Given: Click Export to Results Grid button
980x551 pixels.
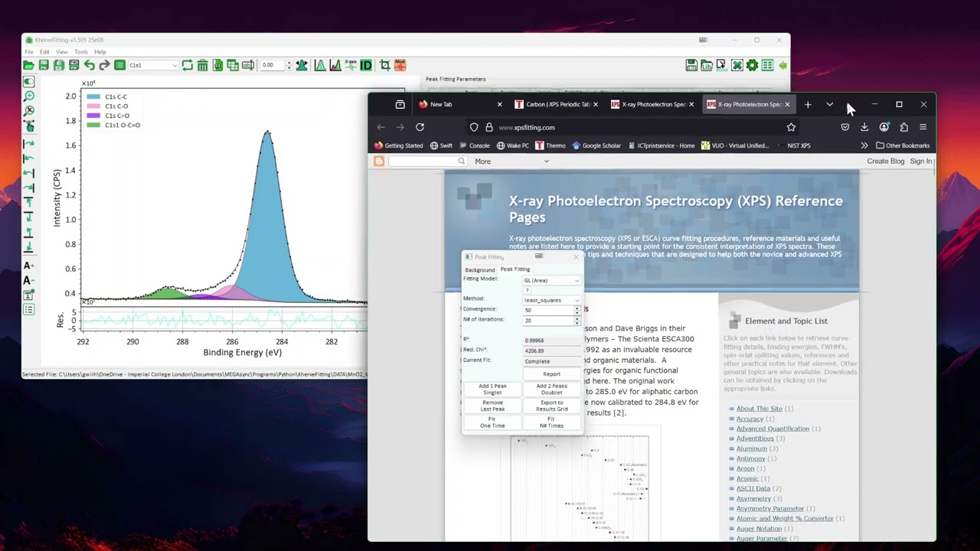Looking at the screenshot, I should (x=551, y=406).
